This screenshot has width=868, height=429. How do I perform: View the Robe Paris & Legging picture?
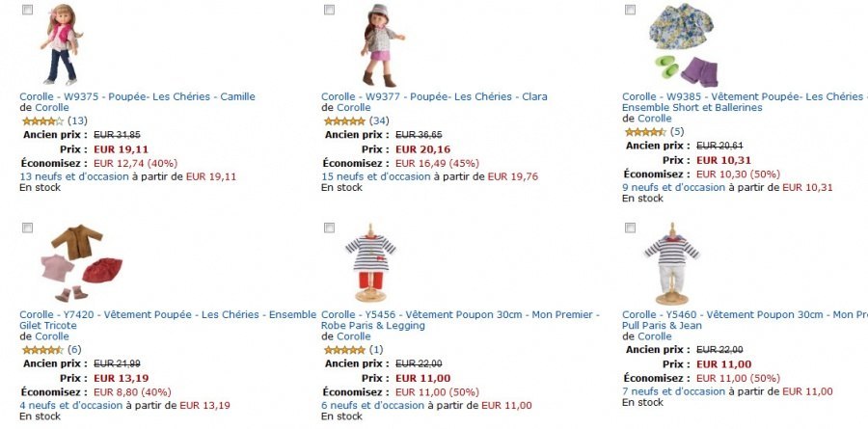(x=370, y=264)
